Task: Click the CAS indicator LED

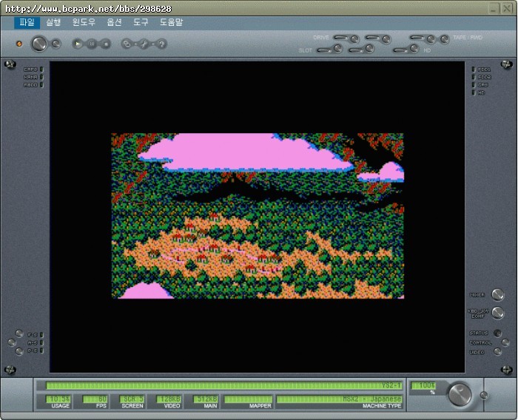Action: pyautogui.click(x=474, y=85)
